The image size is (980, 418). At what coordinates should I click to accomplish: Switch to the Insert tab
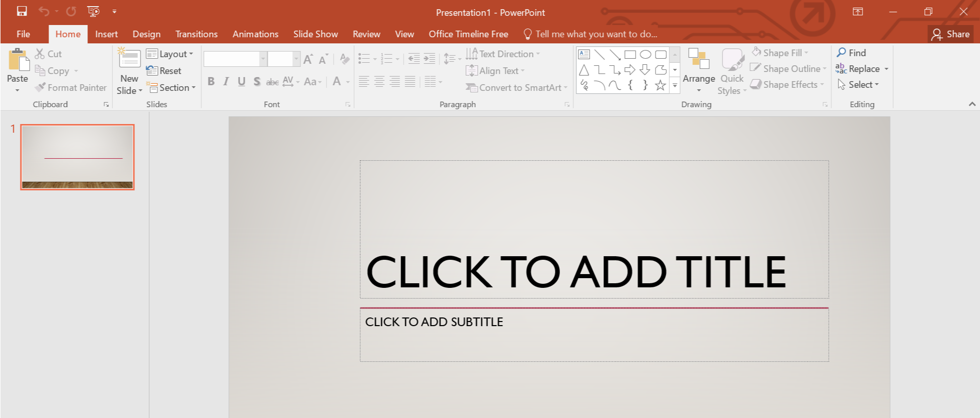(x=106, y=34)
